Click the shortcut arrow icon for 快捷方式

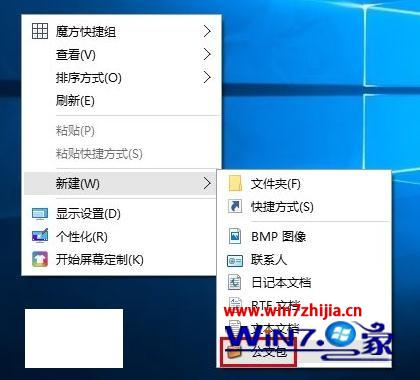click(235, 206)
